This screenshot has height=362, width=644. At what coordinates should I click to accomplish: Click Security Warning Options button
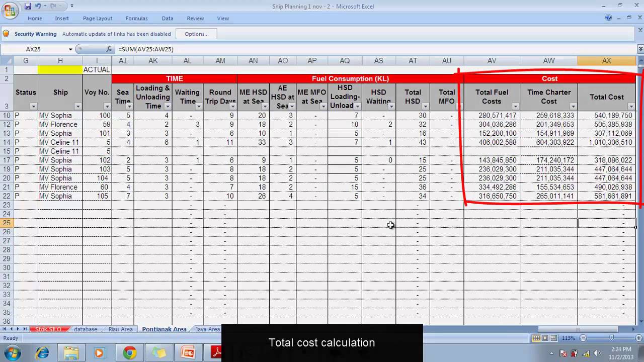point(196,34)
